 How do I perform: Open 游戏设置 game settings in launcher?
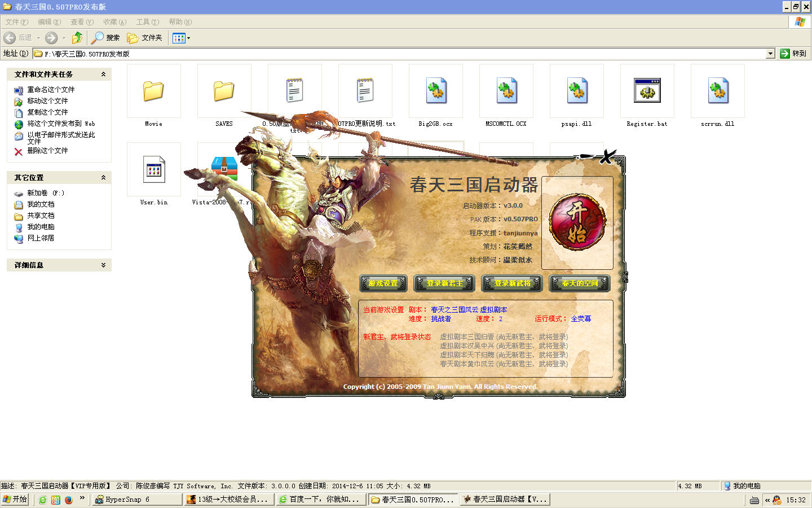click(x=383, y=283)
